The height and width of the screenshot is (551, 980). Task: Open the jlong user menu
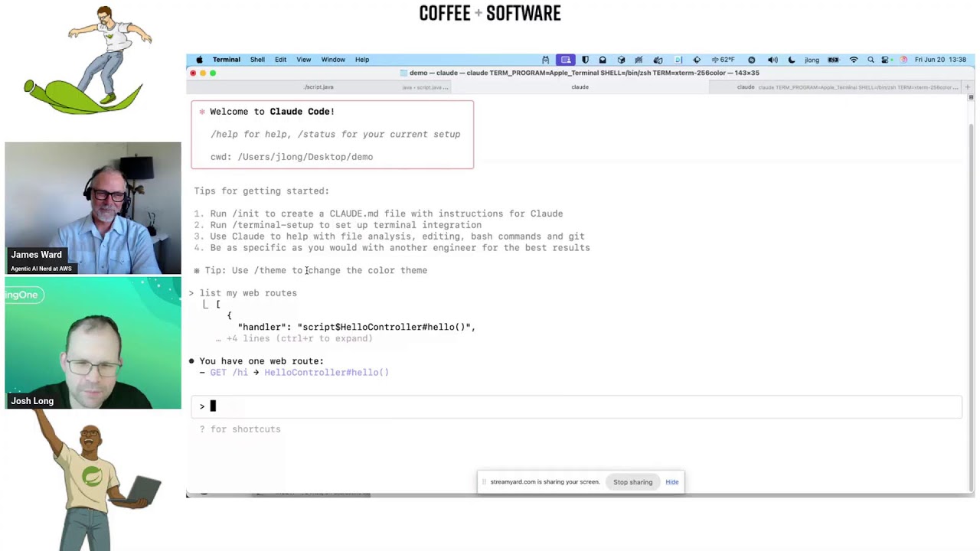pyautogui.click(x=812, y=60)
